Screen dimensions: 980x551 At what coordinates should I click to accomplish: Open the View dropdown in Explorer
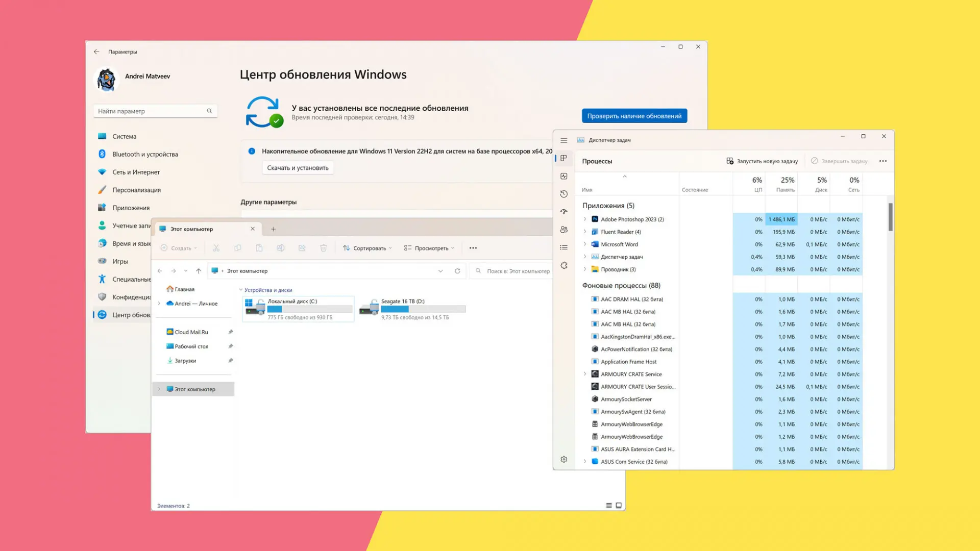[429, 248]
